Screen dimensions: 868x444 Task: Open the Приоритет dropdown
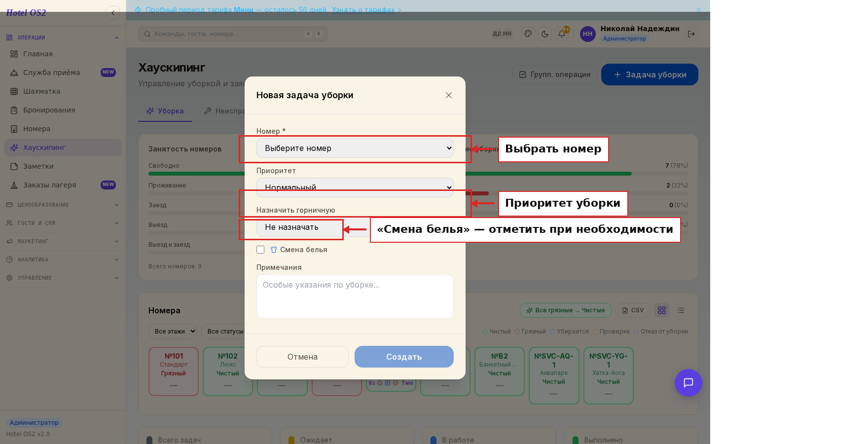click(355, 187)
